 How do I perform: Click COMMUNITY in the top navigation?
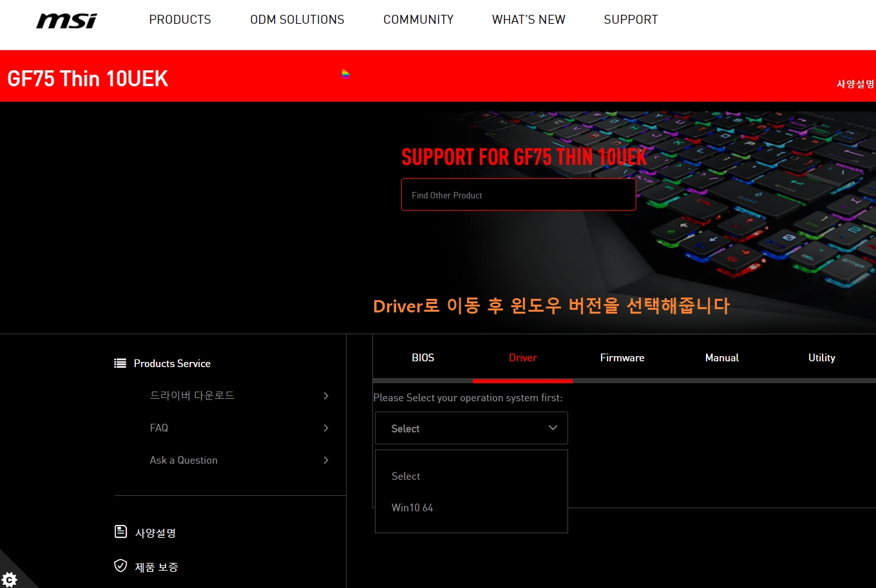418,19
